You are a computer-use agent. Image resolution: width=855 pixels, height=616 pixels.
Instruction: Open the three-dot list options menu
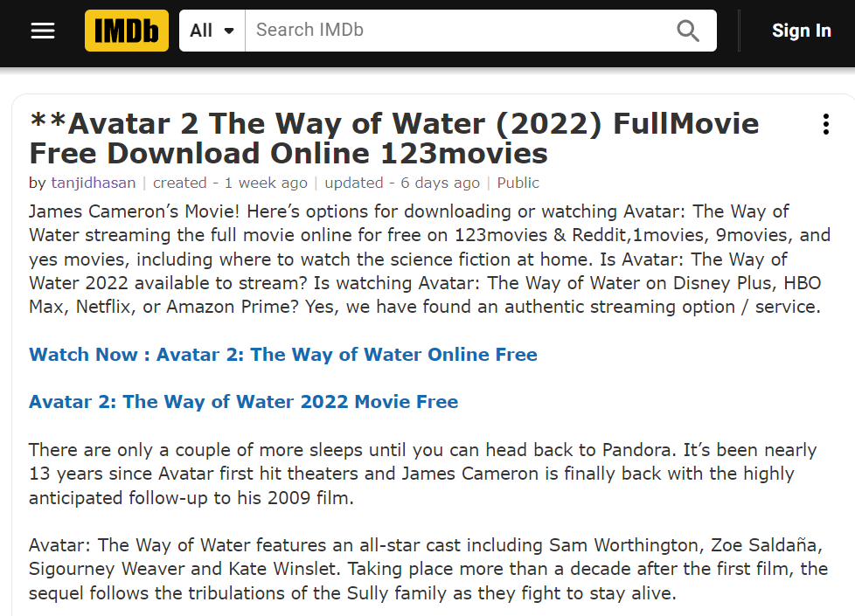pyautogui.click(x=826, y=124)
